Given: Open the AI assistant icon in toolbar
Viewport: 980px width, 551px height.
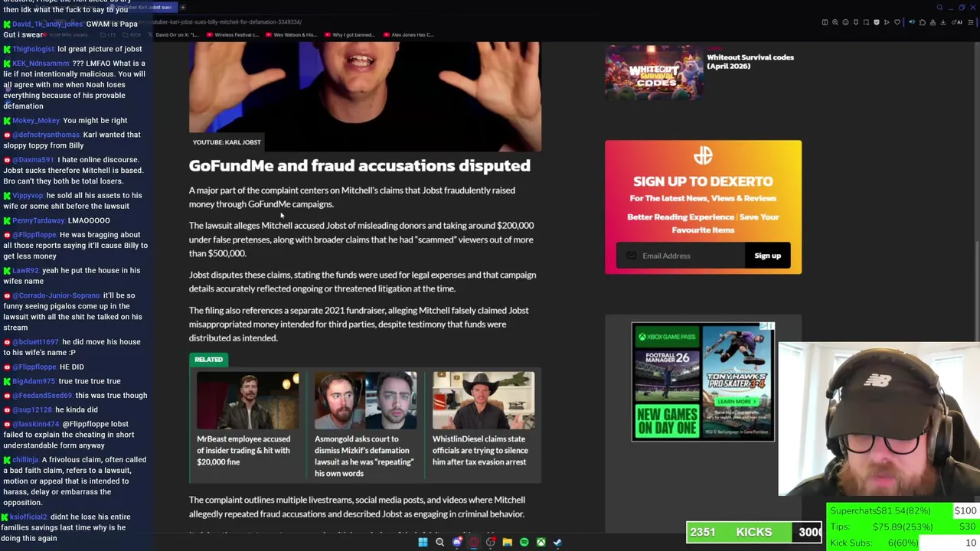Looking at the screenshot, I should click(957, 22).
